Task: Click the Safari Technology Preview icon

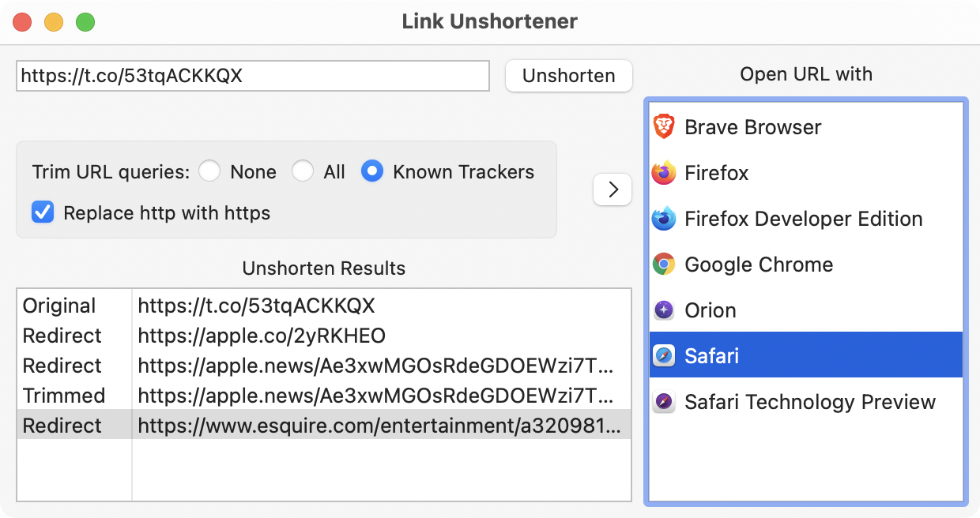Action: 664,402
